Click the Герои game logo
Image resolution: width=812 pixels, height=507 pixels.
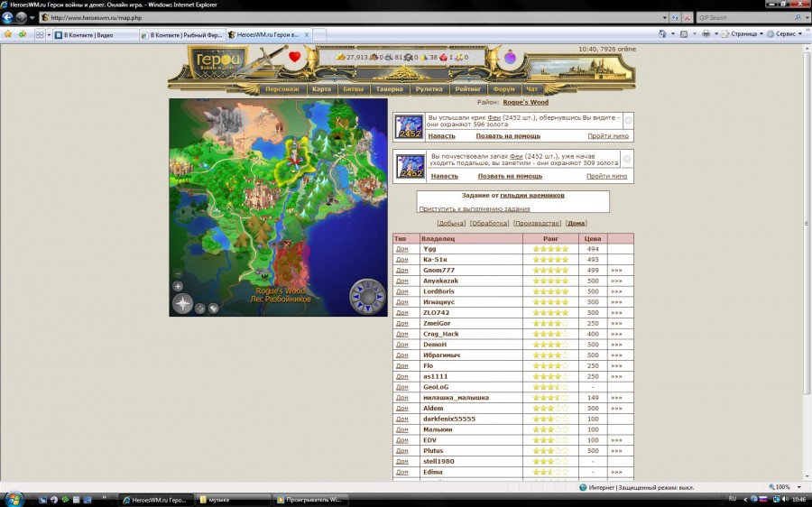218,61
